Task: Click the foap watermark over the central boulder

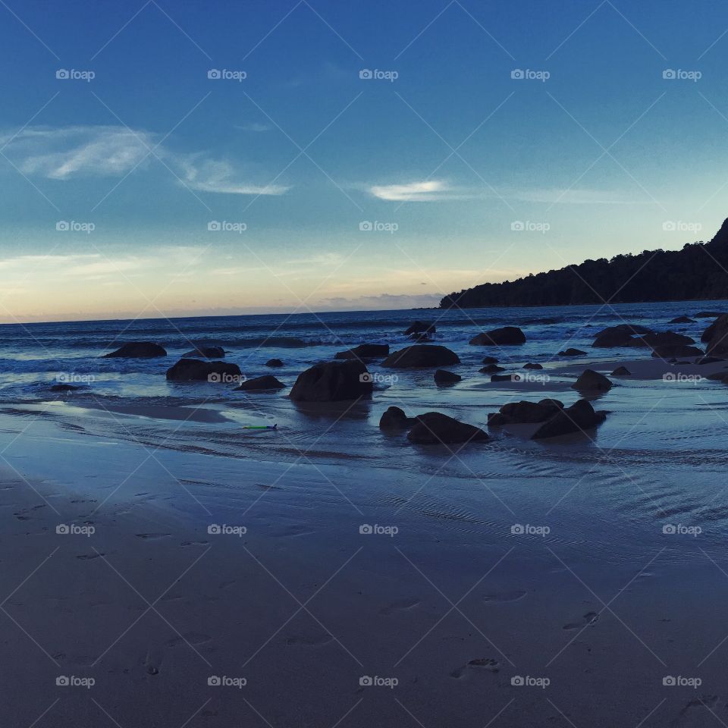Action: pyautogui.click(x=378, y=378)
